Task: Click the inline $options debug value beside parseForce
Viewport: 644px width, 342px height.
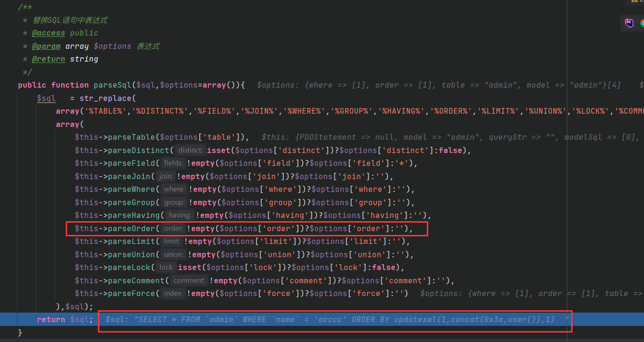Action: (531, 294)
